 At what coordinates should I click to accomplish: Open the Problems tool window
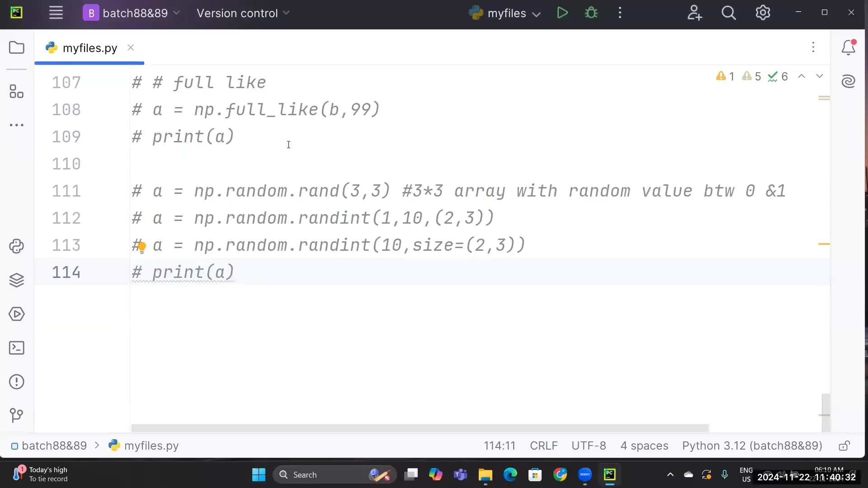[16, 382]
